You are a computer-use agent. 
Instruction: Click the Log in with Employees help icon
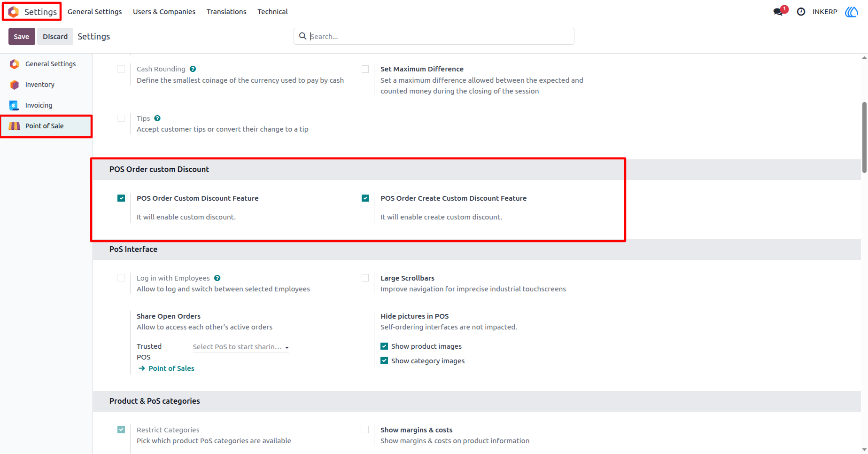[x=217, y=278]
